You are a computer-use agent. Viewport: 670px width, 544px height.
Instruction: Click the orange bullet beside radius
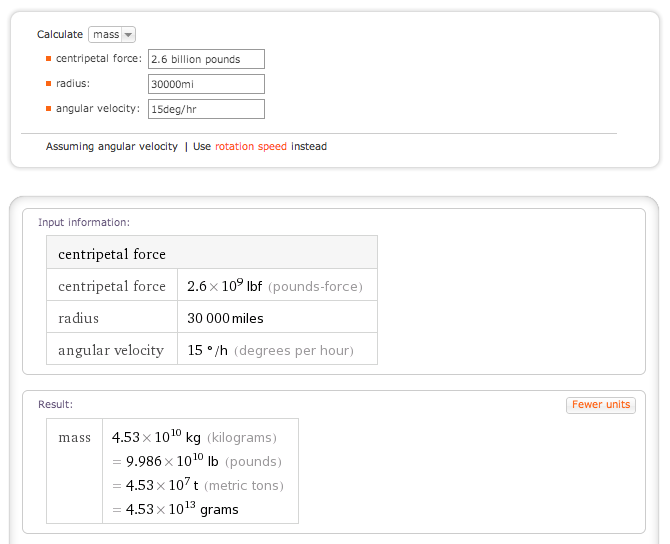tap(48, 84)
